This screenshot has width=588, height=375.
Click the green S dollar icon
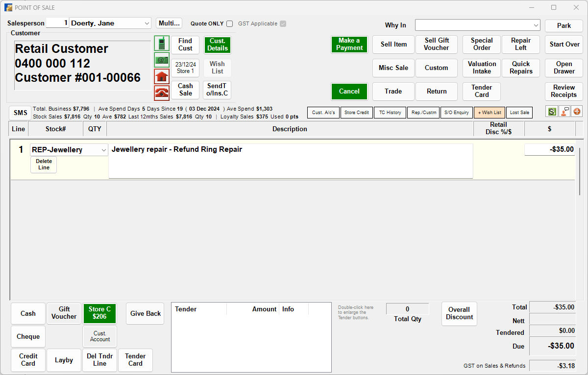(x=552, y=112)
